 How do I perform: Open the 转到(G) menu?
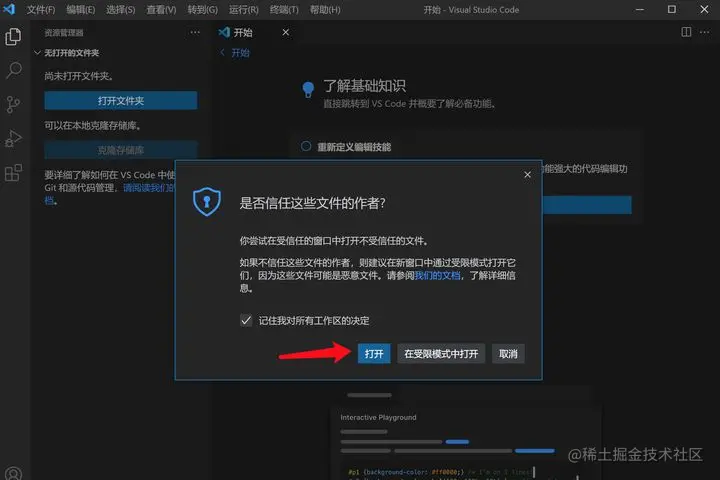point(202,9)
